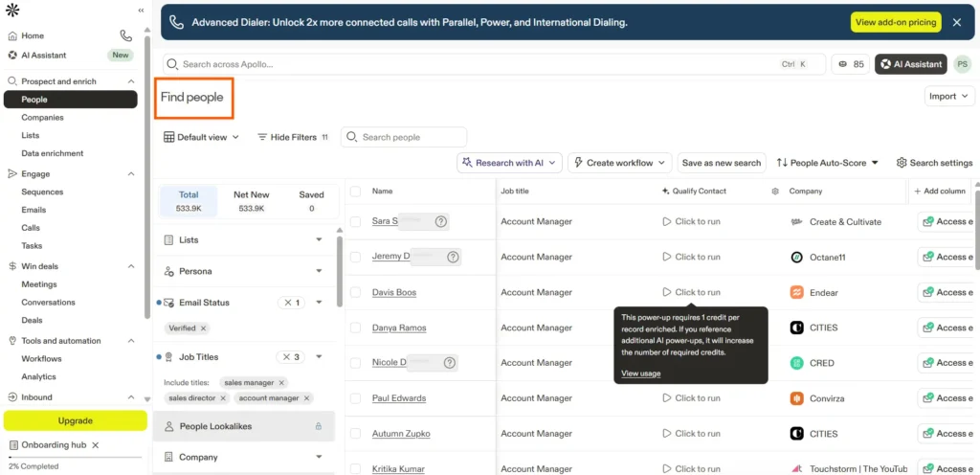Open the Endear company logo
The height and width of the screenshot is (475, 980).
(796, 292)
